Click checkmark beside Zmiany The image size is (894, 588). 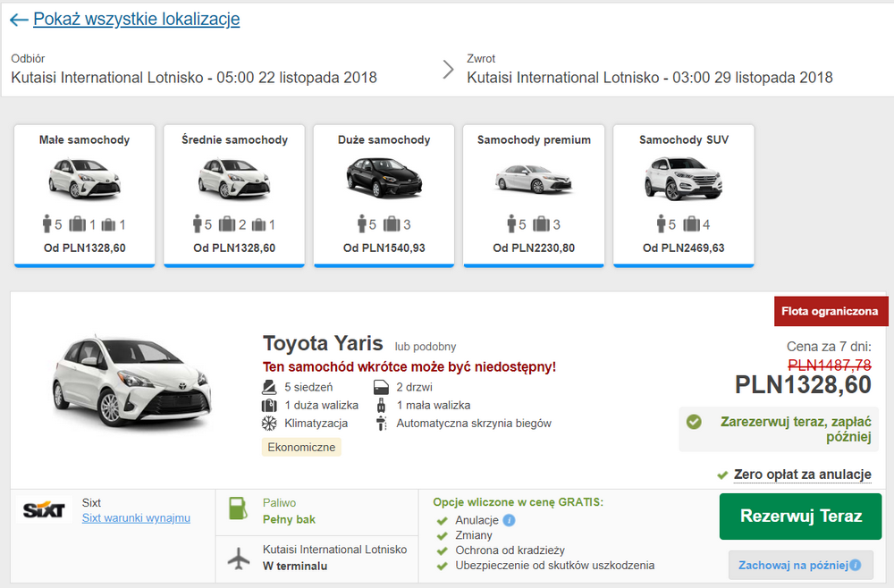pos(442,535)
